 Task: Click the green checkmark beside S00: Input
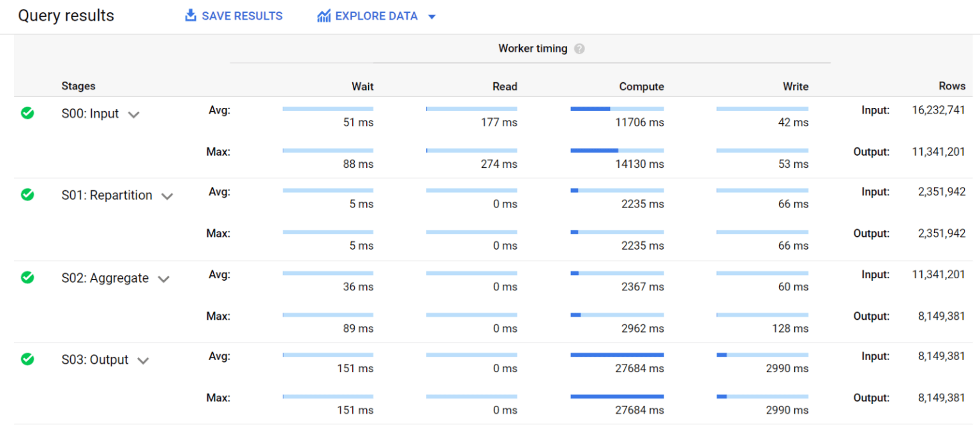(27, 113)
